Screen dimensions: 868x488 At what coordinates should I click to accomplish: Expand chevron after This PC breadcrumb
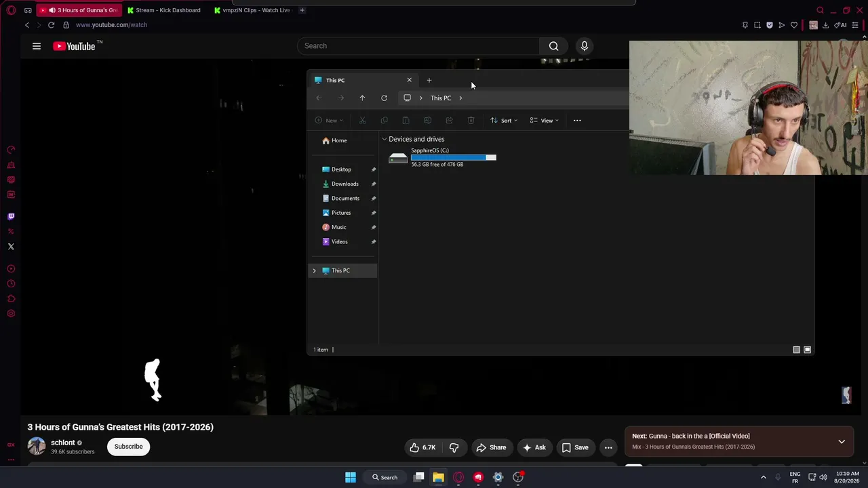click(460, 98)
